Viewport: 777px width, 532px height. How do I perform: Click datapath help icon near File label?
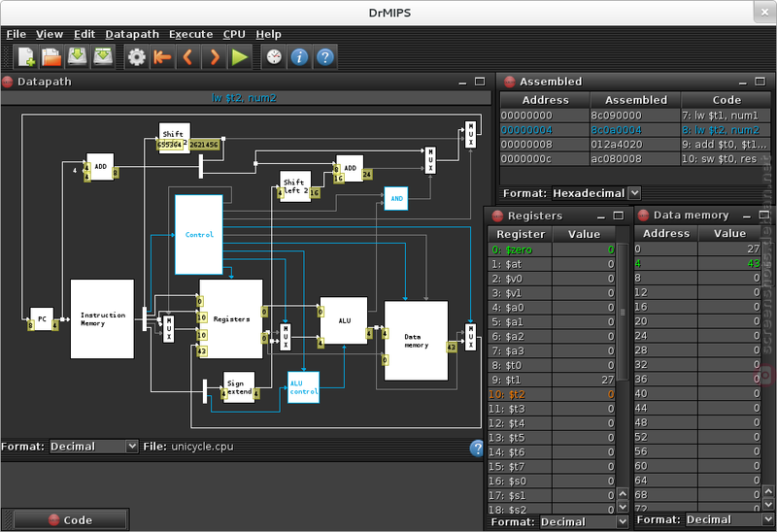point(476,448)
